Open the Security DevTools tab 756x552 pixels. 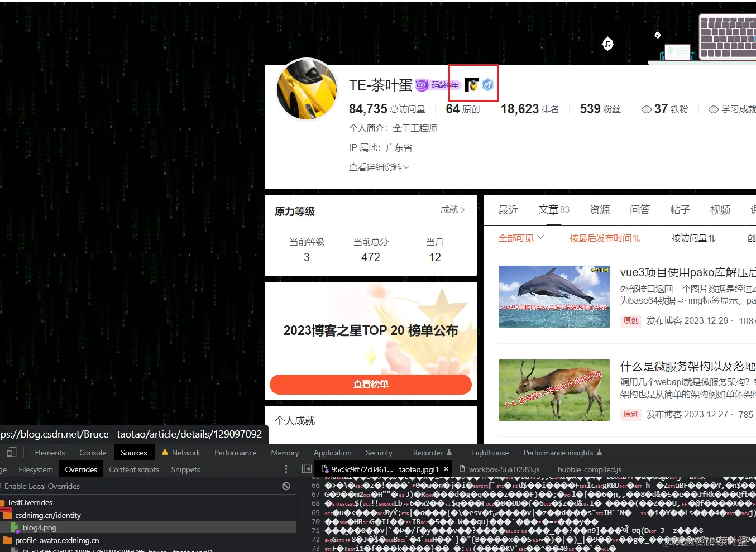click(379, 453)
